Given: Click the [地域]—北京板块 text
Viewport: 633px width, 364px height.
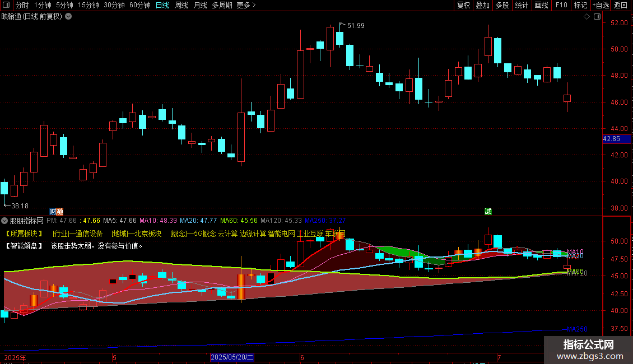Looking at the screenshot, I should (137, 234).
